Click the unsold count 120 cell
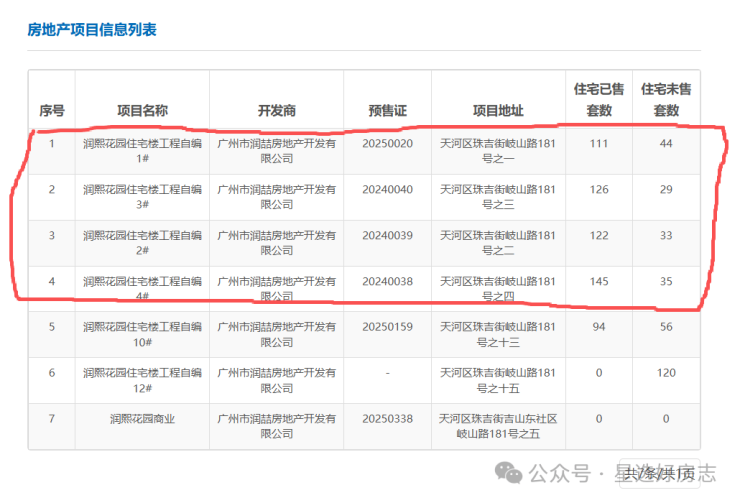This screenshot has height=503, width=740. click(x=666, y=373)
